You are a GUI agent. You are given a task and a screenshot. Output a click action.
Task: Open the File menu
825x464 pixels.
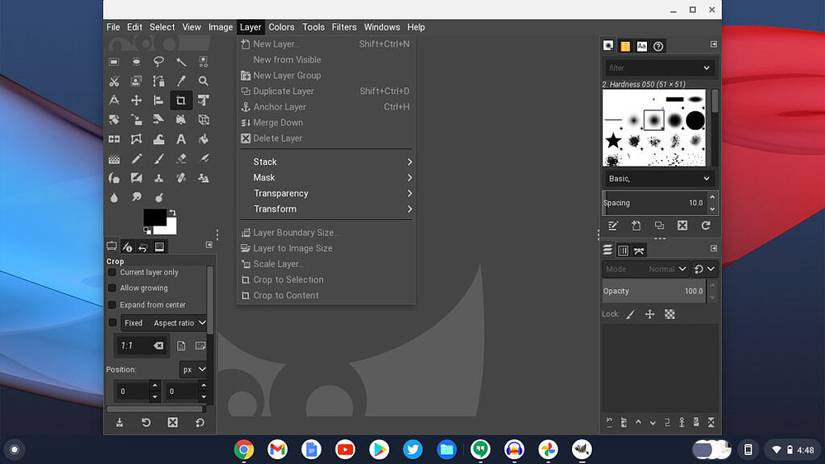113,27
